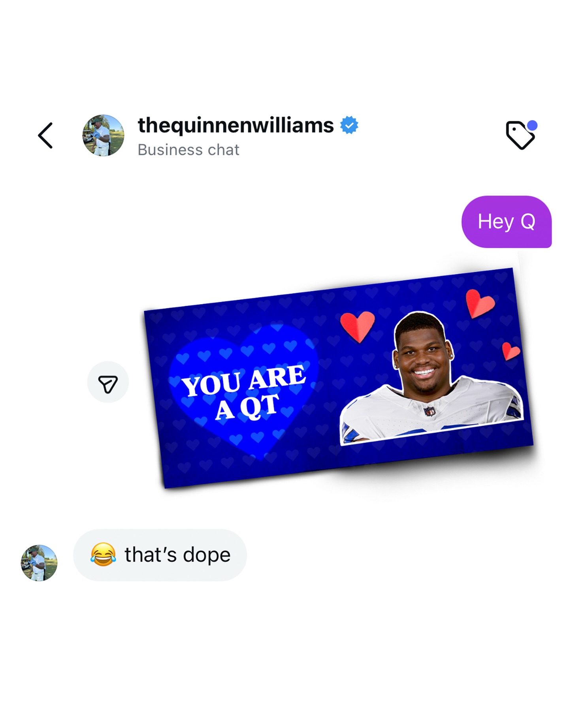Tap the share arrow beside the card

pos(108,382)
